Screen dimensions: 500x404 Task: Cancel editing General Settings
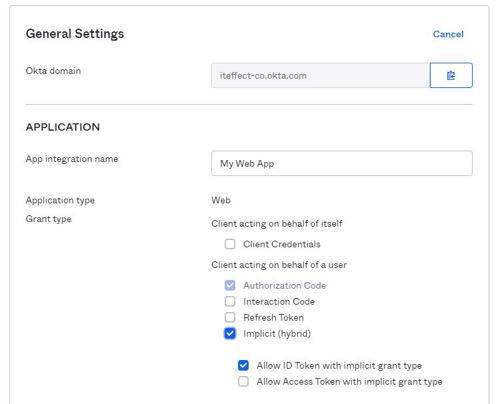click(x=448, y=34)
